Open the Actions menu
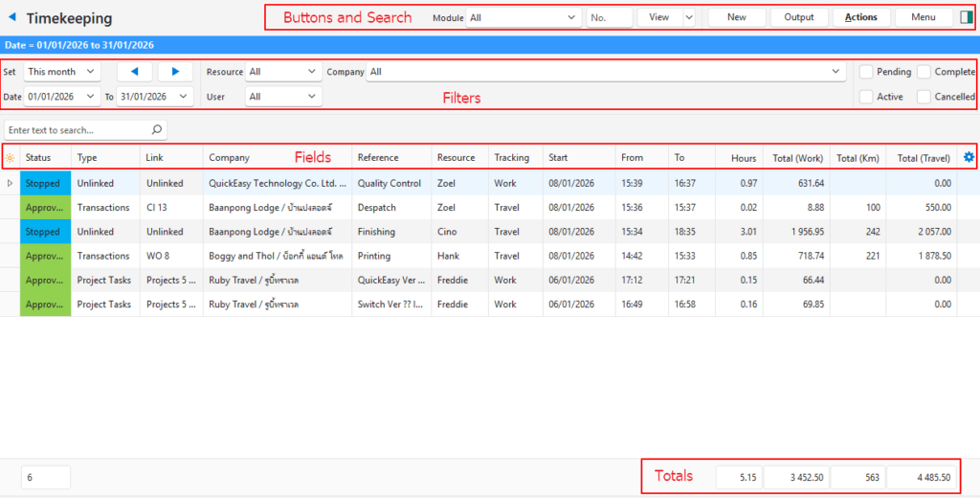The height and width of the screenshot is (498, 980). click(x=860, y=17)
